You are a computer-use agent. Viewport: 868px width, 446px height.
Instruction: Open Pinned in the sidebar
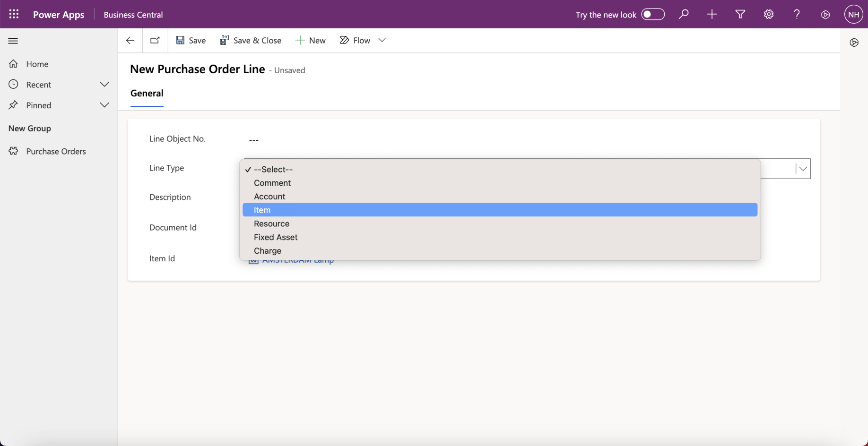(x=39, y=105)
